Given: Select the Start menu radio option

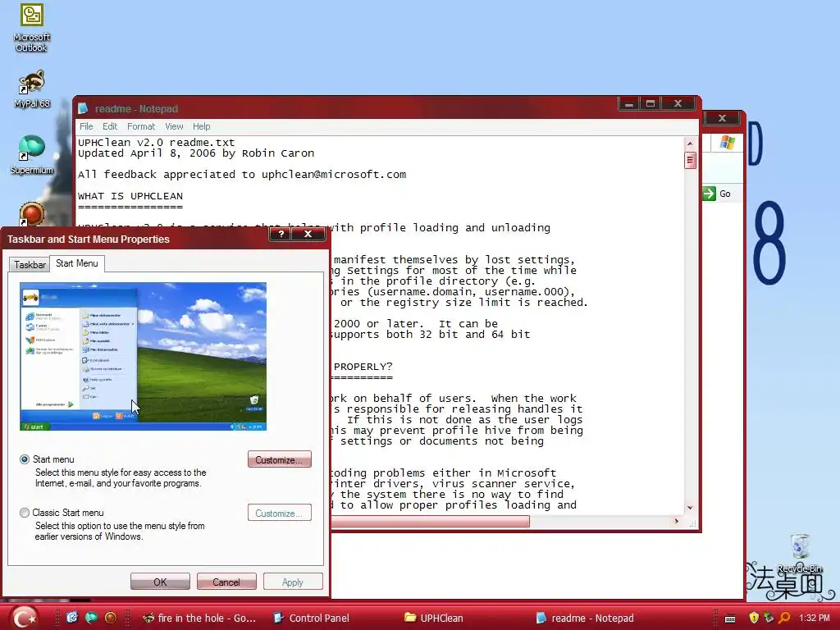Looking at the screenshot, I should [25, 459].
